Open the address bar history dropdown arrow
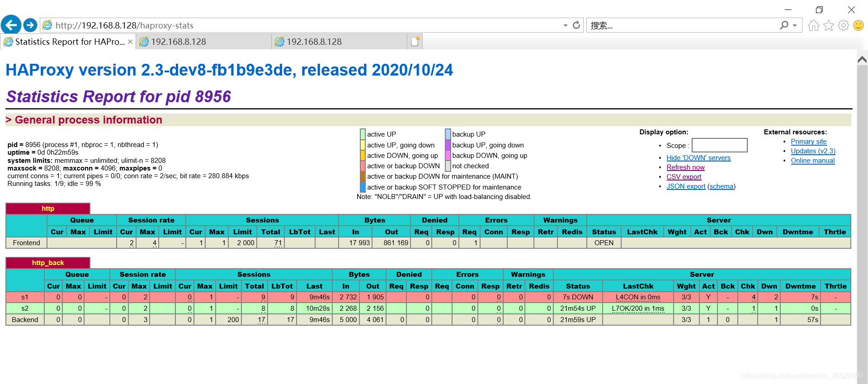Image resolution: width=868 pixels, height=384 pixels. (x=566, y=25)
